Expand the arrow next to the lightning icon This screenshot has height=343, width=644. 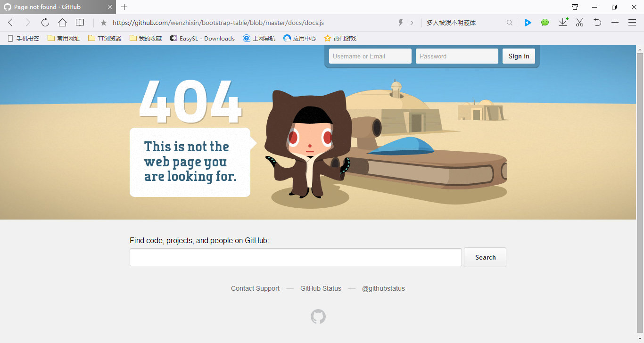pos(412,23)
